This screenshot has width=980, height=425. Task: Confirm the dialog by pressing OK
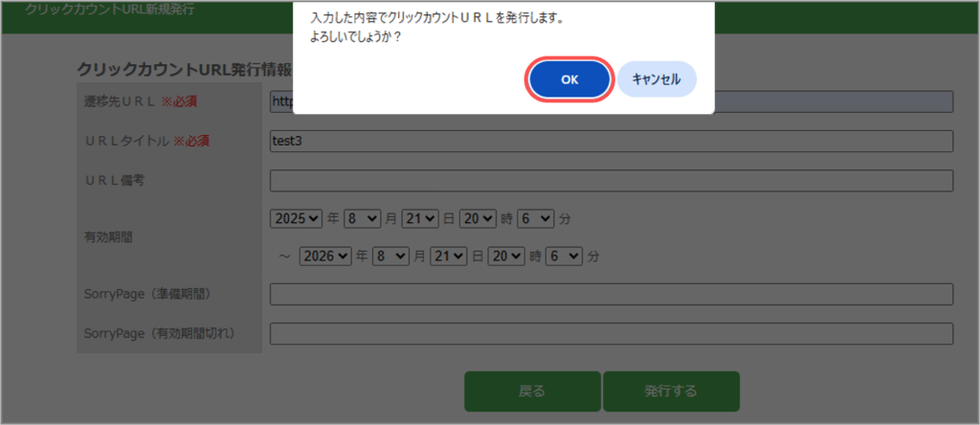click(569, 79)
